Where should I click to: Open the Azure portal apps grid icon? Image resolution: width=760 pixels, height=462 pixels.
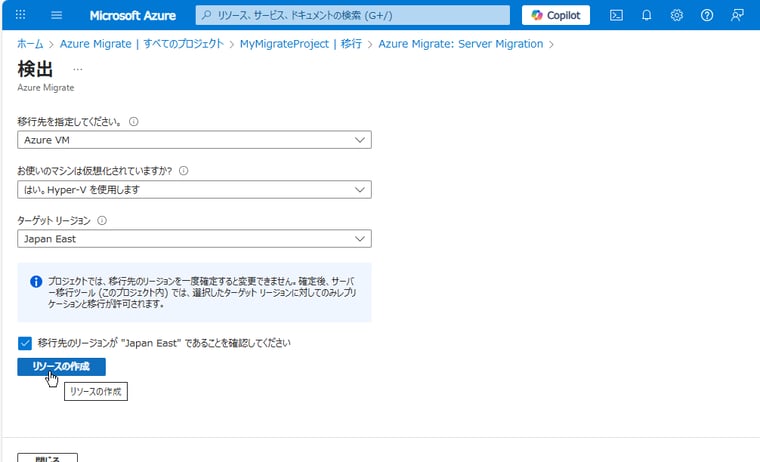pyautogui.click(x=20, y=15)
